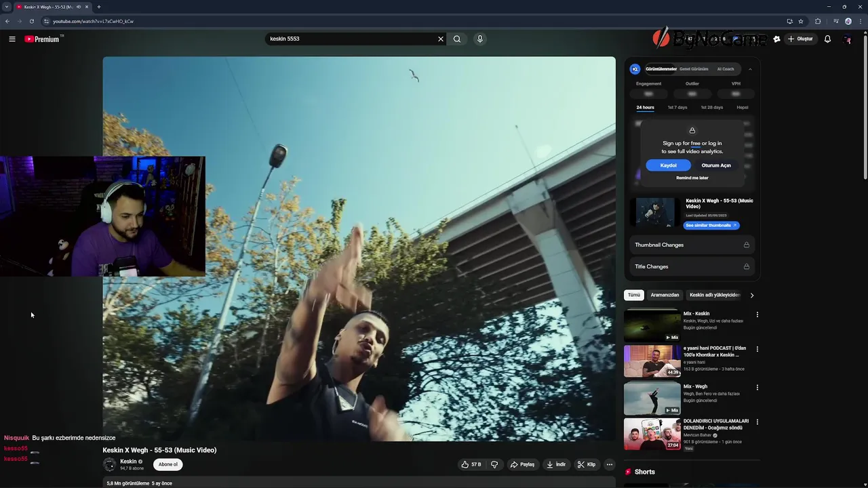
Task: Download the video with İndir
Action: [556, 464]
